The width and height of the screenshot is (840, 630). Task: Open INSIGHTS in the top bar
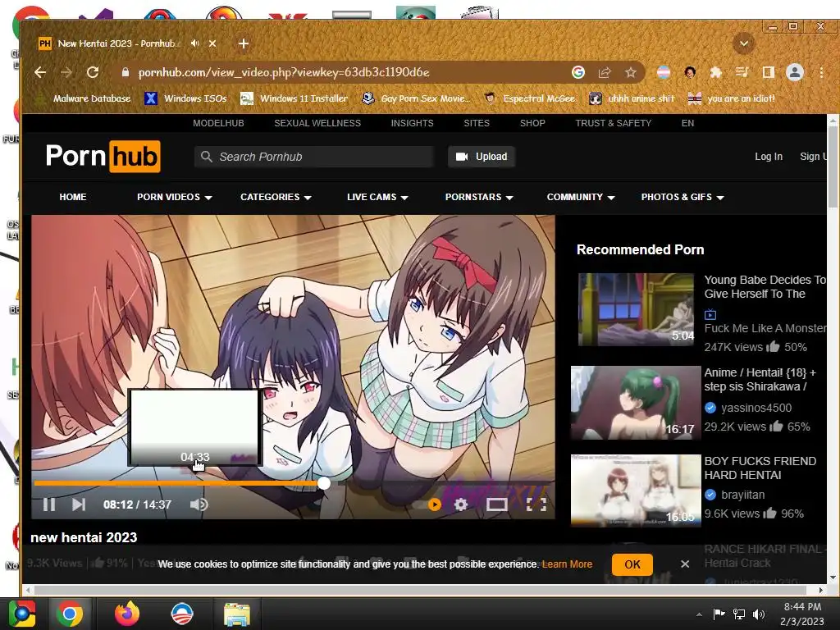click(413, 123)
